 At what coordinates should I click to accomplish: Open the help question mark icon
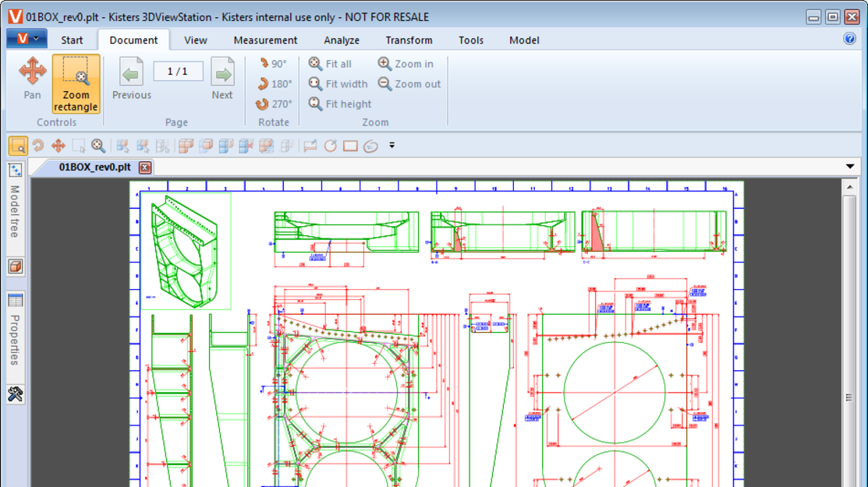[x=850, y=38]
